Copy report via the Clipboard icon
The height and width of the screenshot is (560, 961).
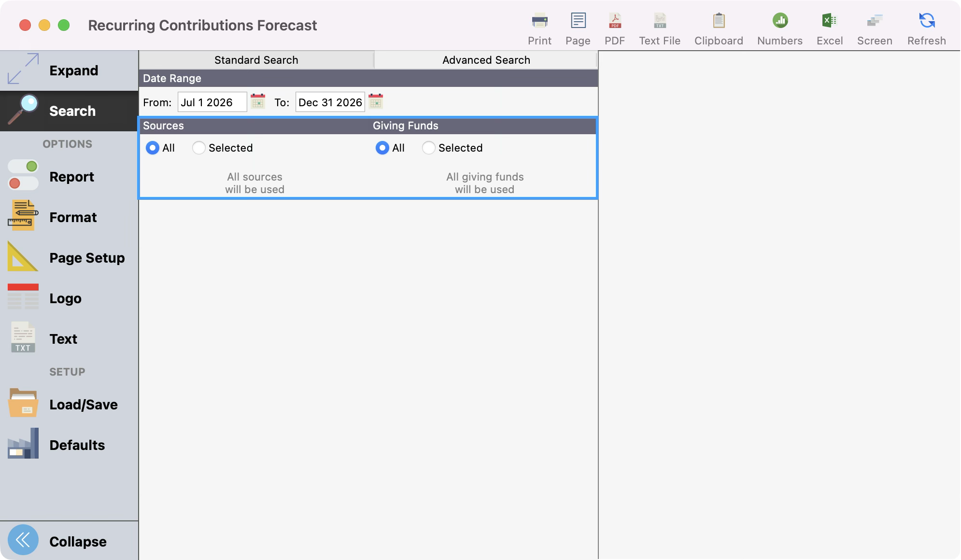click(x=719, y=21)
